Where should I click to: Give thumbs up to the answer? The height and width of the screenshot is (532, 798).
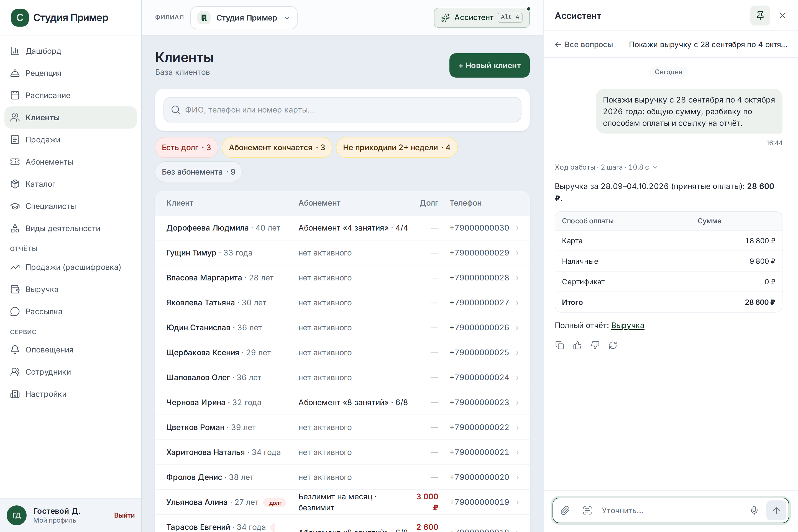577,345
